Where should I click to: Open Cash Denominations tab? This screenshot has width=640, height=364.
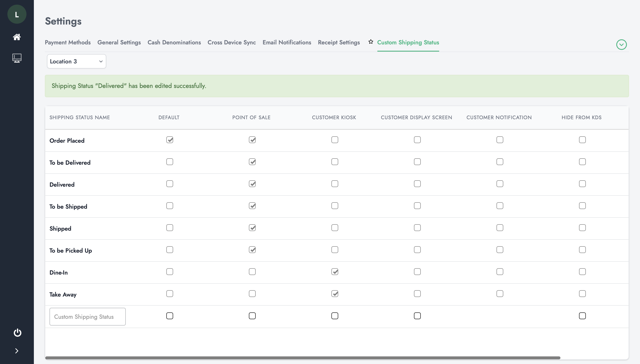[174, 42]
